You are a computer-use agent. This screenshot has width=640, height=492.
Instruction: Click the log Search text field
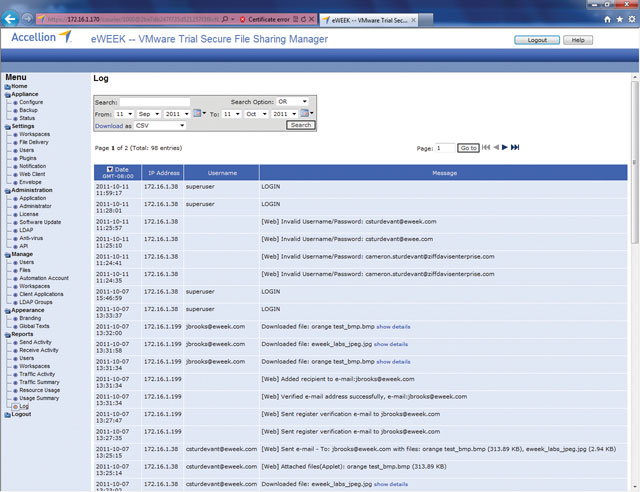point(155,102)
